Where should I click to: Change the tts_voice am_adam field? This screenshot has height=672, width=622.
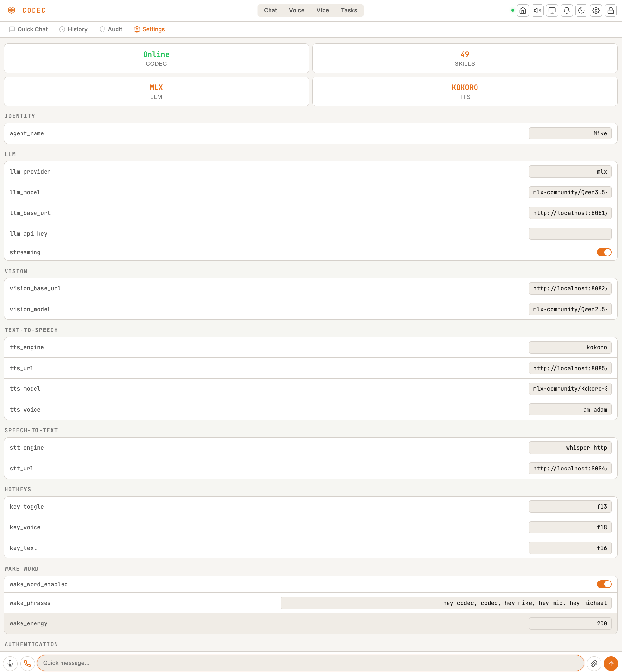(570, 409)
